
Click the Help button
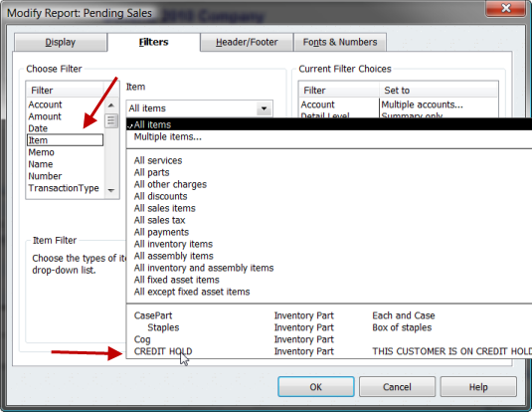478,387
